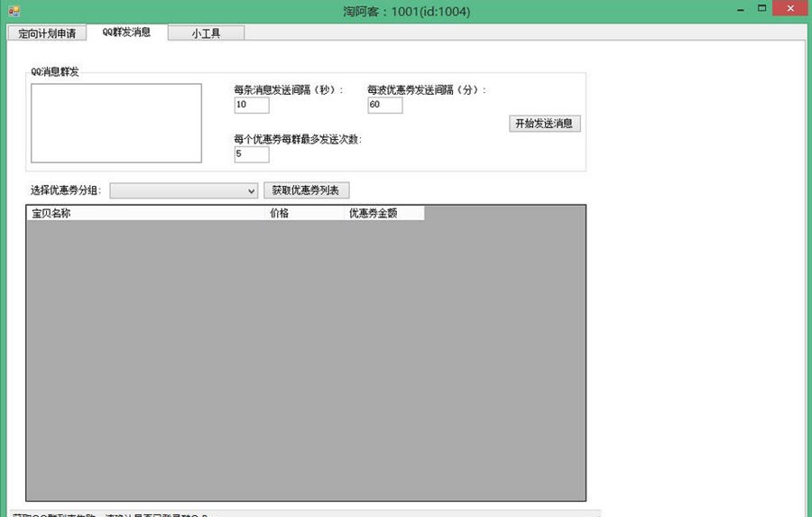This screenshot has height=517, width=812.
Task: Close the 淘阿客 window
Action: coord(790,8)
